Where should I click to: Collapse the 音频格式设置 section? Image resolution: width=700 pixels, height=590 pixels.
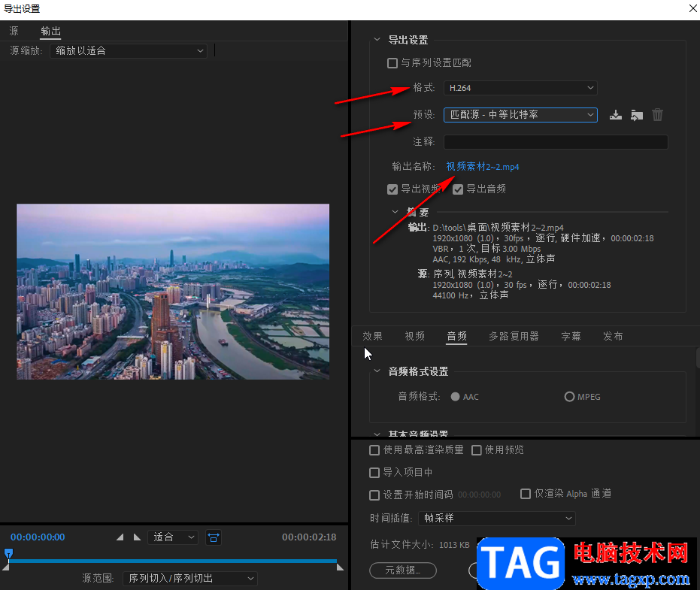[377, 371]
